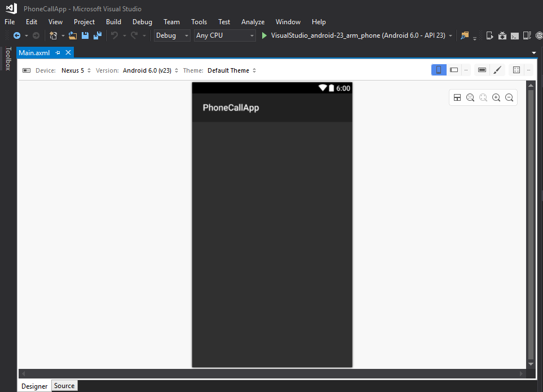Open the Undo history dropdown arrow

coord(124,35)
